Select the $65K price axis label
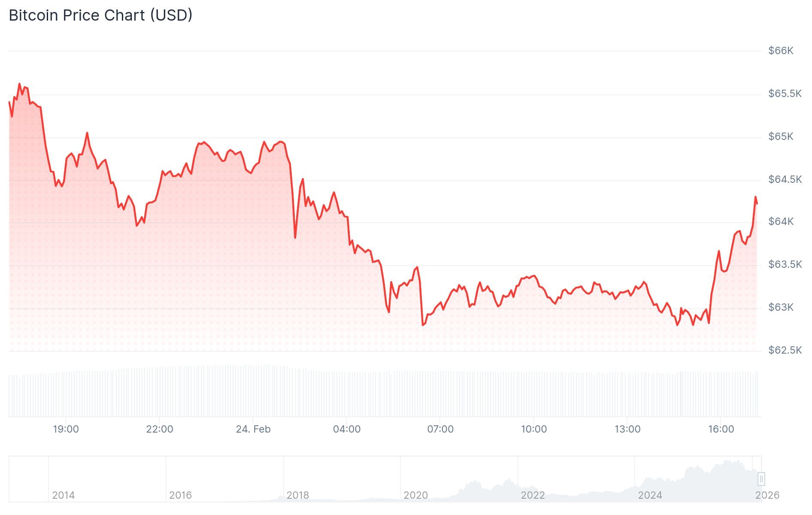The image size is (812, 515). click(781, 136)
